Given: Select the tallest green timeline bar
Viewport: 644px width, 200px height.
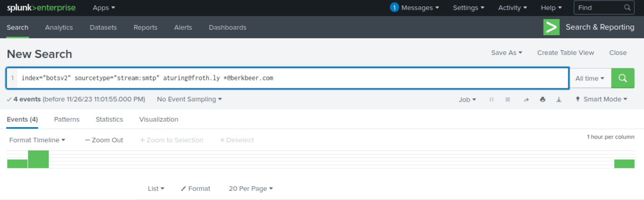Looking at the screenshot, I should 38,159.
